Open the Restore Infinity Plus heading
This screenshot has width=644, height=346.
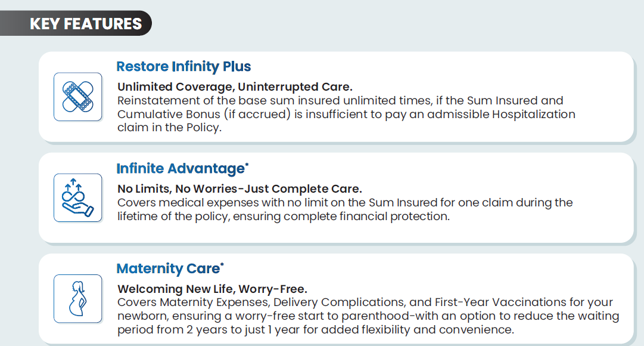(x=183, y=66)
